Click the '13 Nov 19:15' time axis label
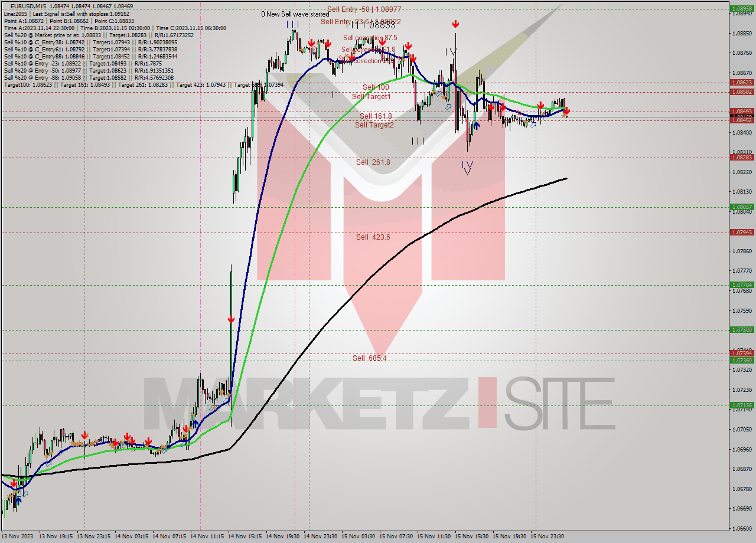Viewport: 756px width, 543px height. point(56,536)
